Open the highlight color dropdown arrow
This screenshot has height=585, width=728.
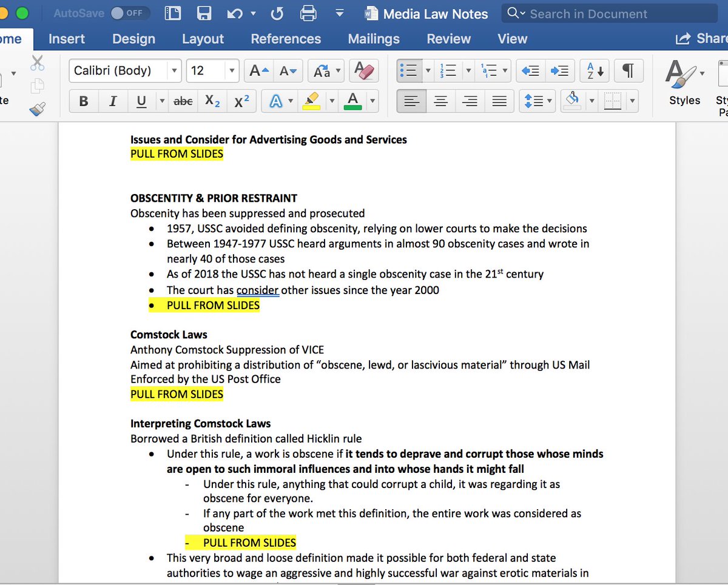pos(332,101)
